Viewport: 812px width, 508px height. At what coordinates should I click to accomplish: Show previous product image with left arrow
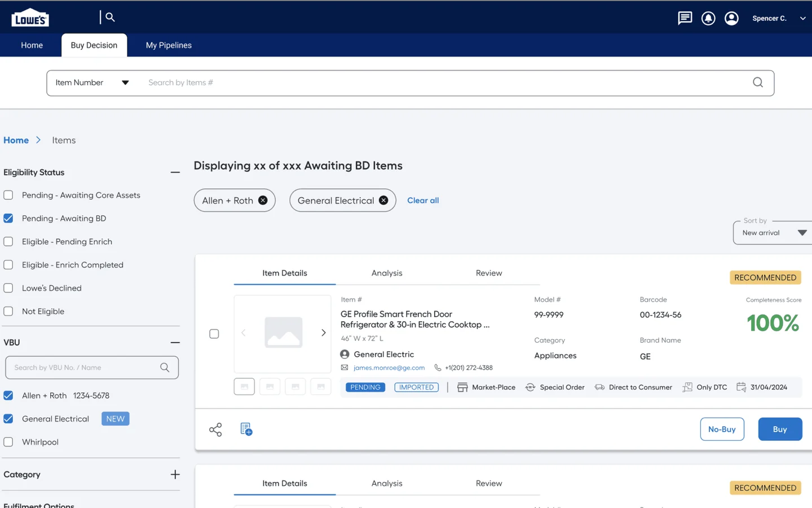coord(244,333)
